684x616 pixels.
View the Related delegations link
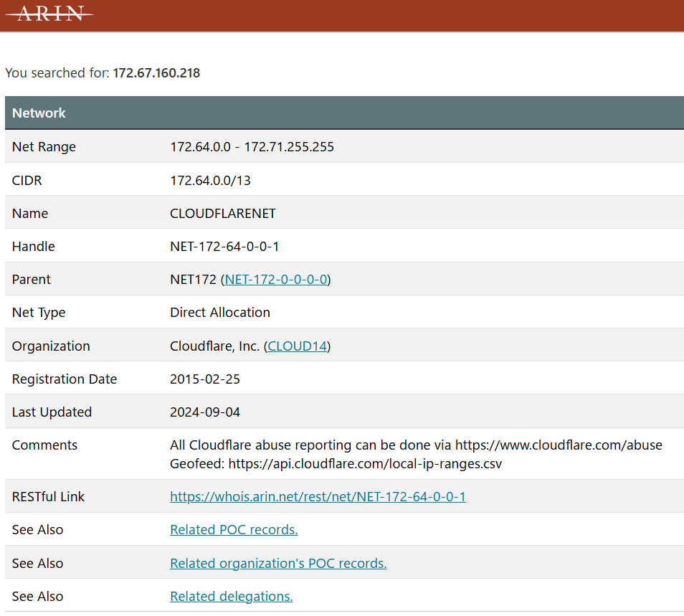tap(231, 597)
